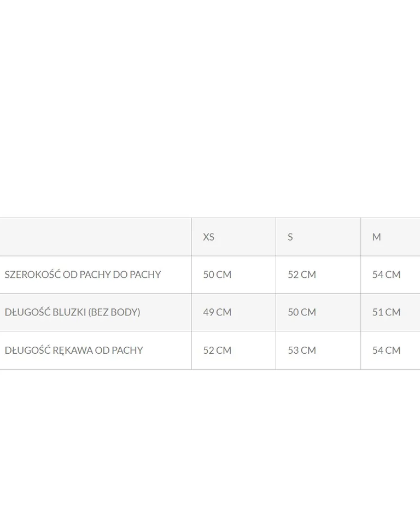Click the S size column header

pos(290,237)
